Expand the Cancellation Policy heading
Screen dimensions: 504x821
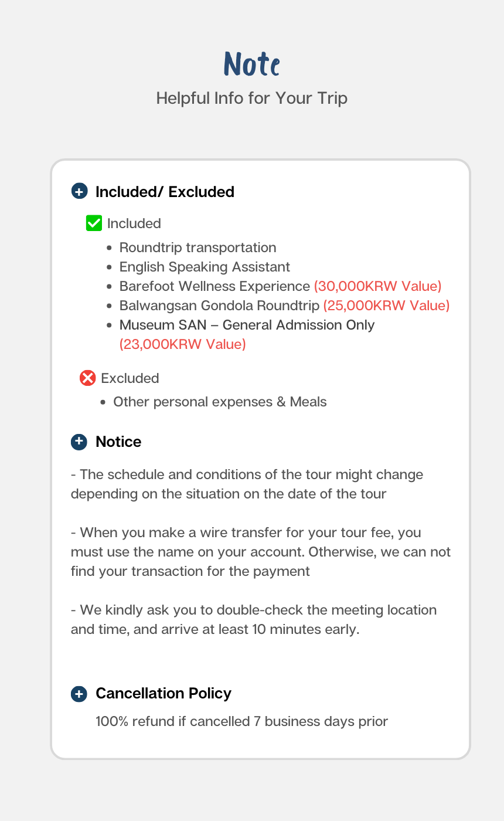pyautogui.click(x=164, y=694)
